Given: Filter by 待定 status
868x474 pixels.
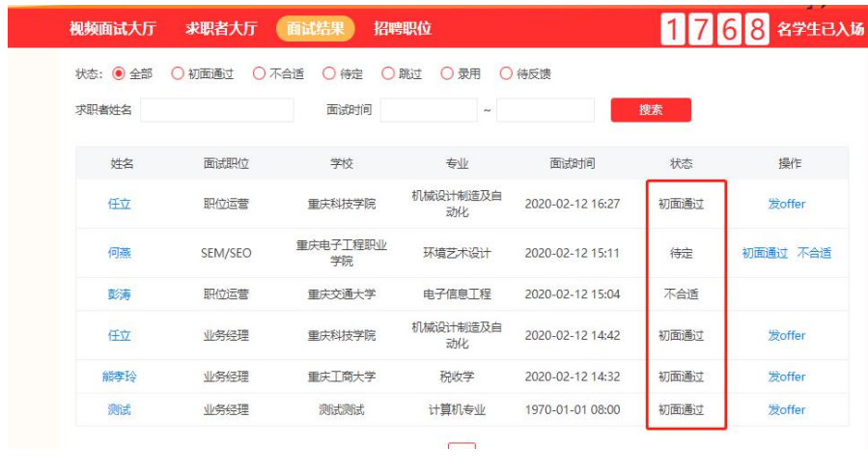Looking at the screenshot, I should [329, 74].
